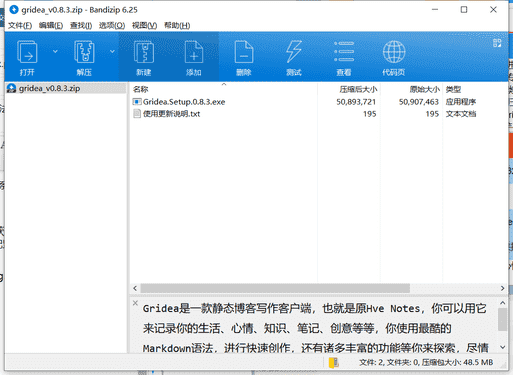
Task: Click original size 50,907,463 cell
Action: (x=419, y=102)
